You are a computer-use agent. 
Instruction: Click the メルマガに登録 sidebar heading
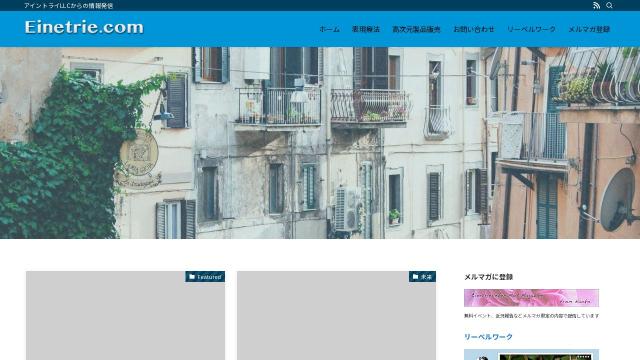click(x=488, y=277)
